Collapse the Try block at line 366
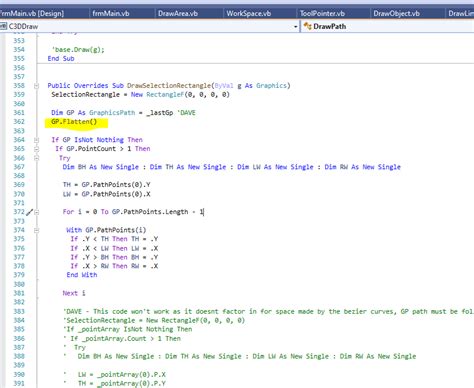474x388 pixels. click(x=36, y=158)
